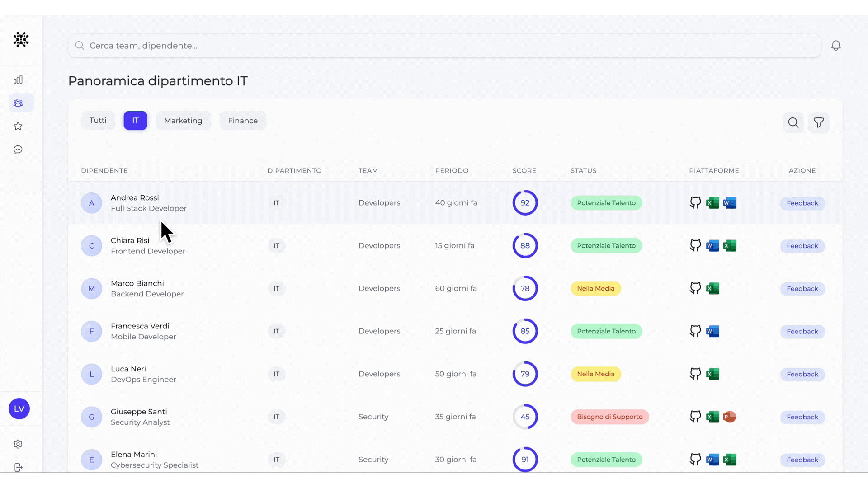Viewport: 868px width, 488px height.
Task: Click Word icon in Elena Marini row
Action: (712, 460)
